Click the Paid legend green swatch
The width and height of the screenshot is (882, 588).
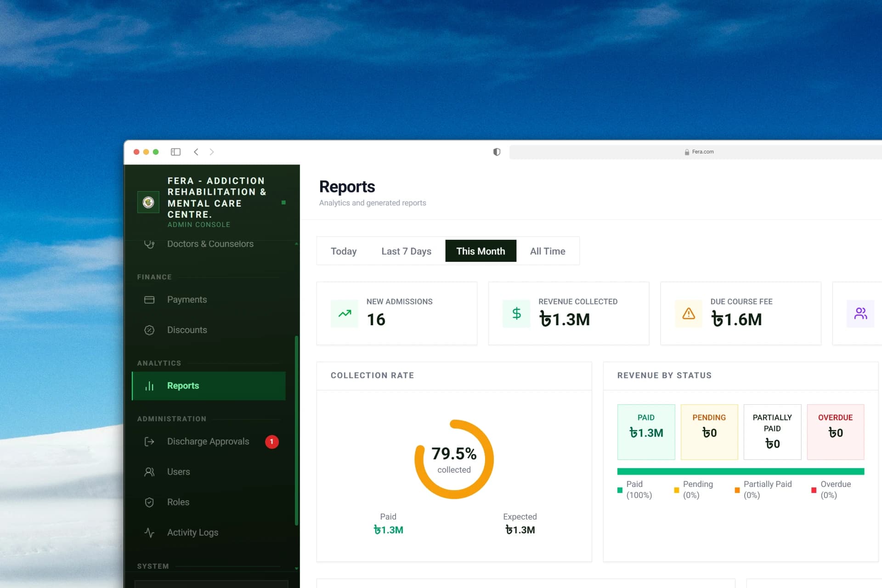pos(620,490)
